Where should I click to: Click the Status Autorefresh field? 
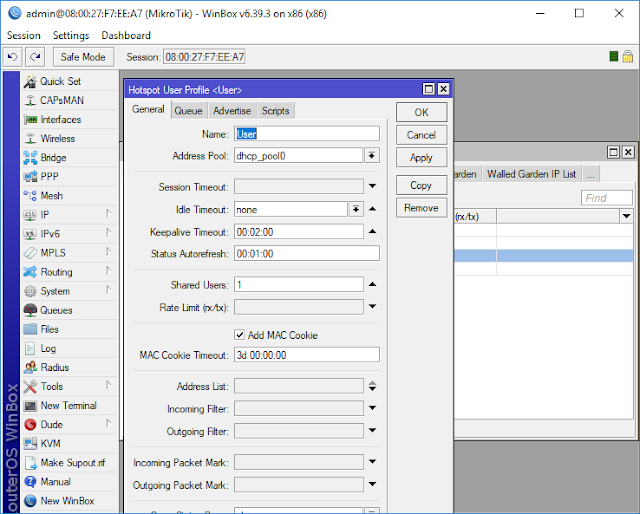coord(307,254)
